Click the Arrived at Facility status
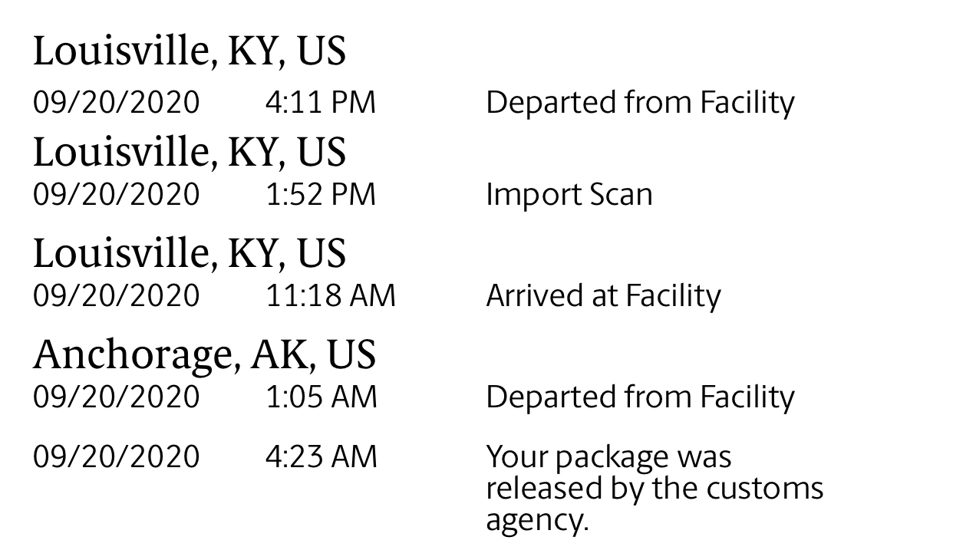 click(x=604, y=296)
